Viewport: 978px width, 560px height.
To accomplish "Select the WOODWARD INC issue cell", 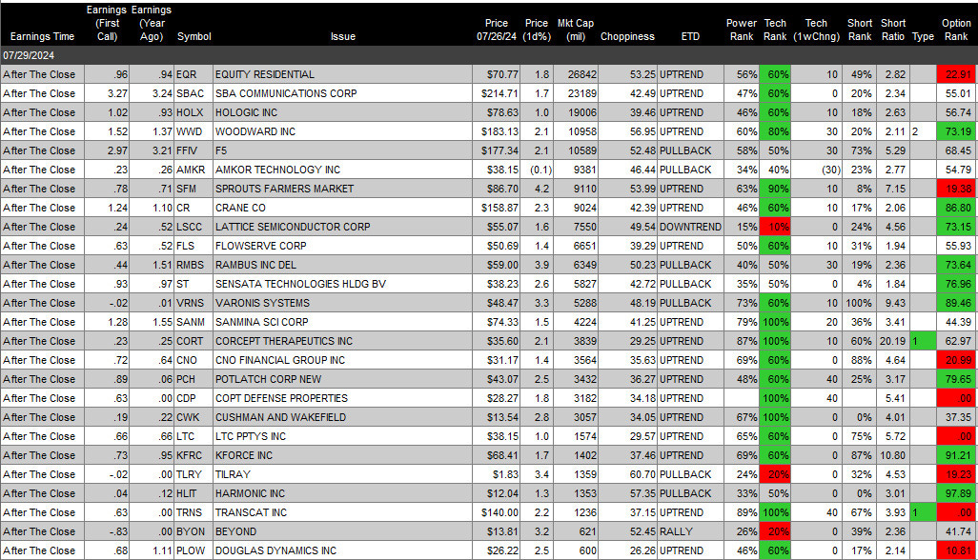I will coord(342,131).
